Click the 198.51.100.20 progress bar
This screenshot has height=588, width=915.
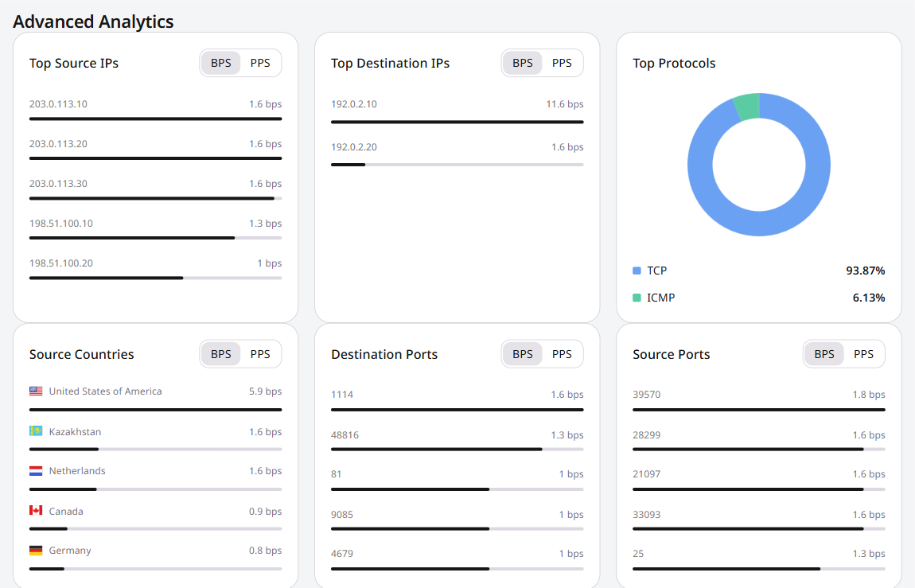pyautogui.click(x=155, y=278)
